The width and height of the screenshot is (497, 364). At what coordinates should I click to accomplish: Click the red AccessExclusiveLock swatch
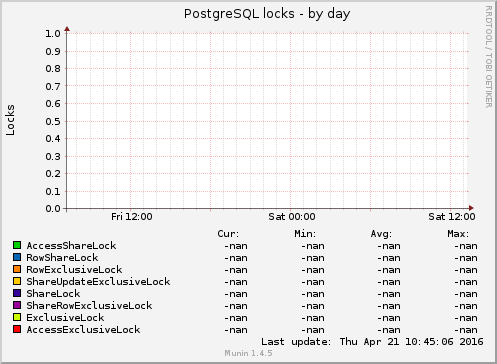[x=17, y=329]
